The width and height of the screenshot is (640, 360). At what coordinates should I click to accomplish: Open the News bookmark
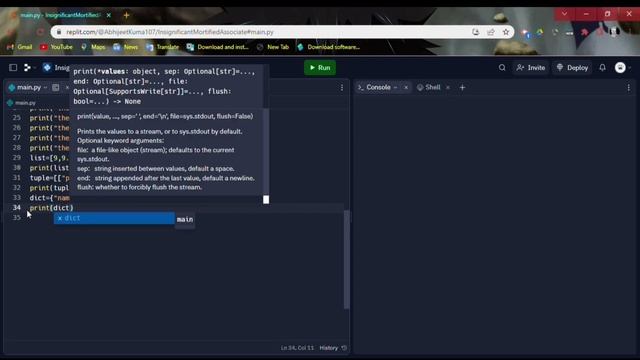pyautogui.click(x=126, y=47)
